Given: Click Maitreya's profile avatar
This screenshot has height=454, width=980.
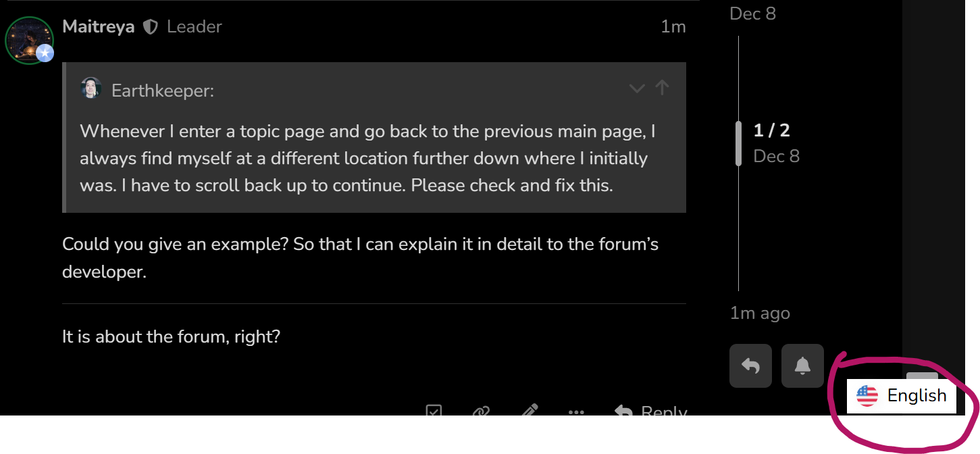Looking at the screenshot, I should pos(29,39).
